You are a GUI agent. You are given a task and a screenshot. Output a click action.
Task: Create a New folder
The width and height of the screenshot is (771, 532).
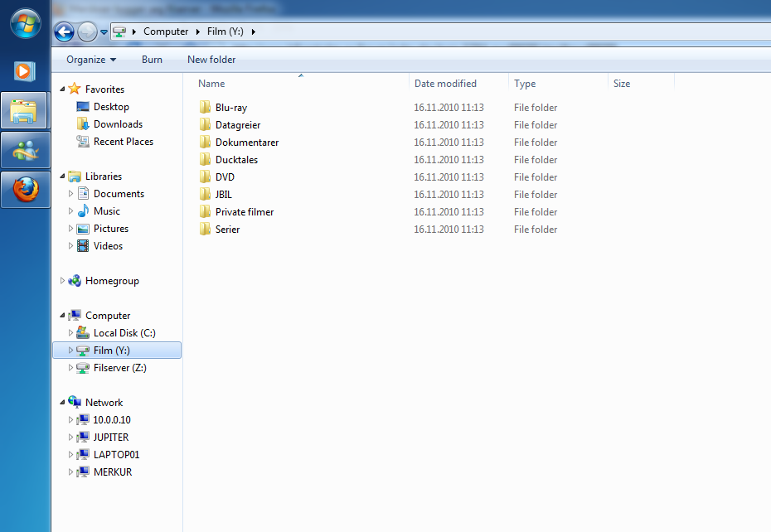211,60
